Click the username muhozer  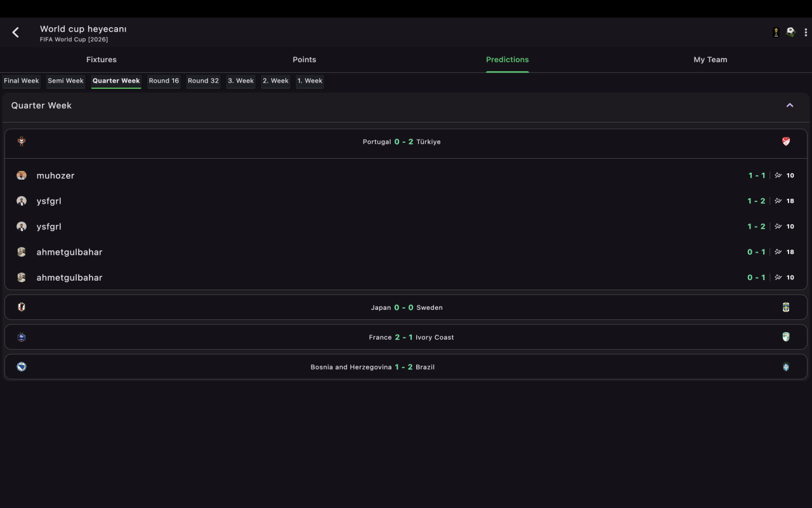56,175
